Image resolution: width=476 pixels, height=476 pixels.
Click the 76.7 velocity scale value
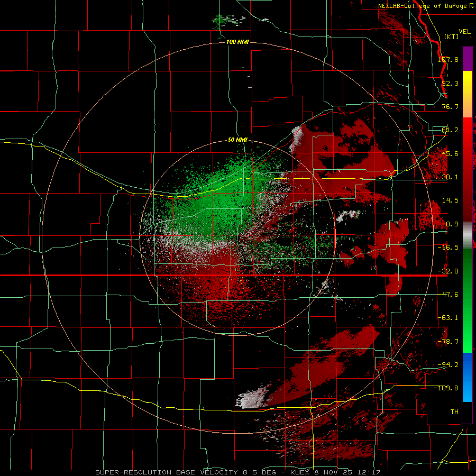tap(450, 106)
